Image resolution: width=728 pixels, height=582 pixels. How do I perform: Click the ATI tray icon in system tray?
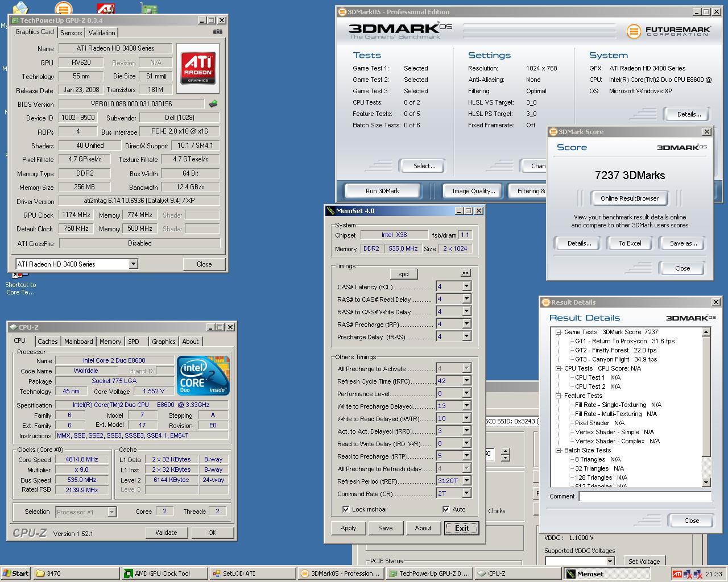point(677,573)
